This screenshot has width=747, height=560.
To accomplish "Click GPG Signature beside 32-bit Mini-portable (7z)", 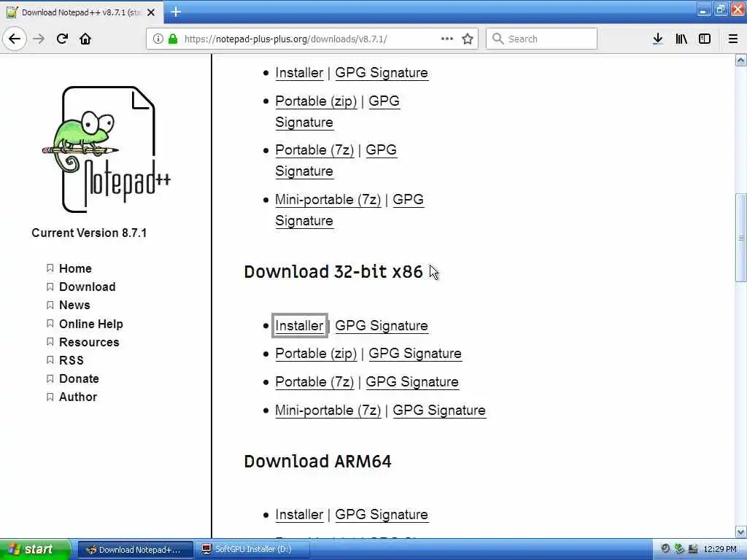I will [x=439, y=411].
